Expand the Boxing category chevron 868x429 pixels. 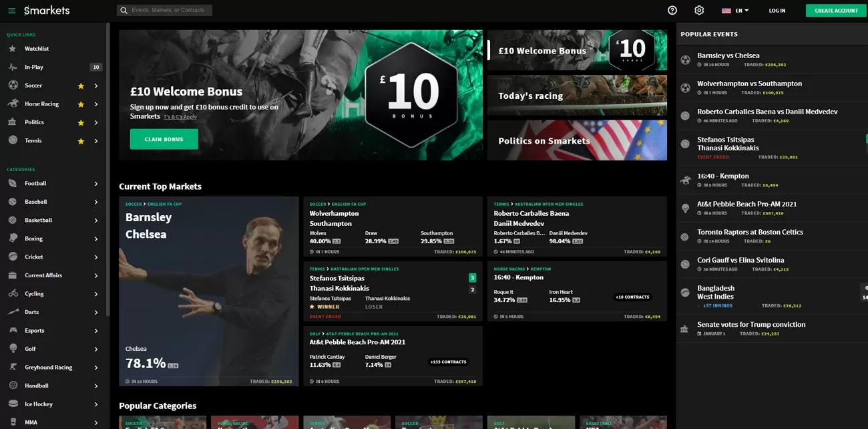(96, 239)
